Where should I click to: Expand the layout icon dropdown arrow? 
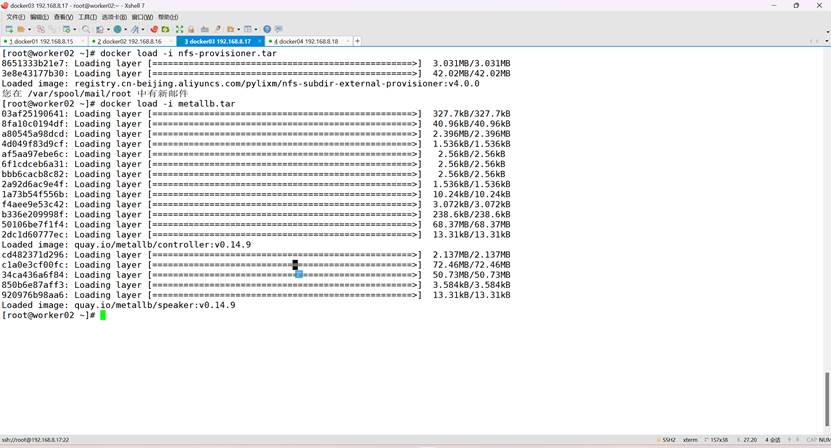[x=256, y=29]
